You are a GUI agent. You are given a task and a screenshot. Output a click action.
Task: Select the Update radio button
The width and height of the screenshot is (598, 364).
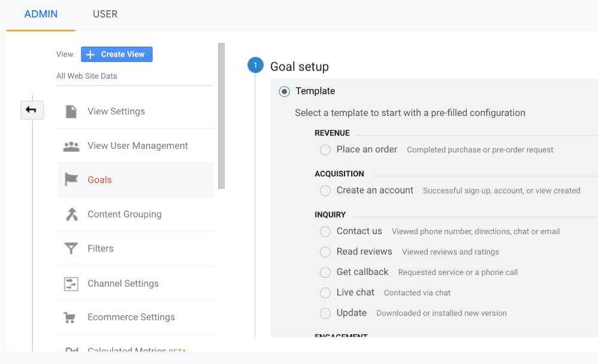(325, 313)
